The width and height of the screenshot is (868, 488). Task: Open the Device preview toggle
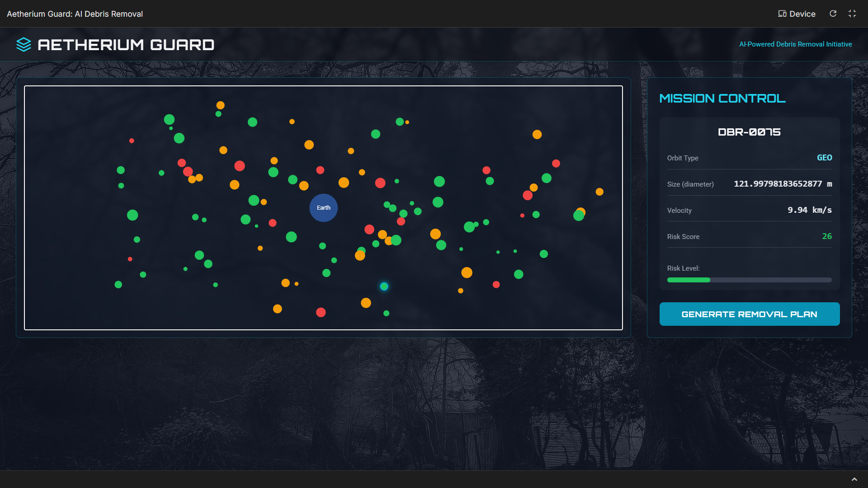(x=797, y=14)
